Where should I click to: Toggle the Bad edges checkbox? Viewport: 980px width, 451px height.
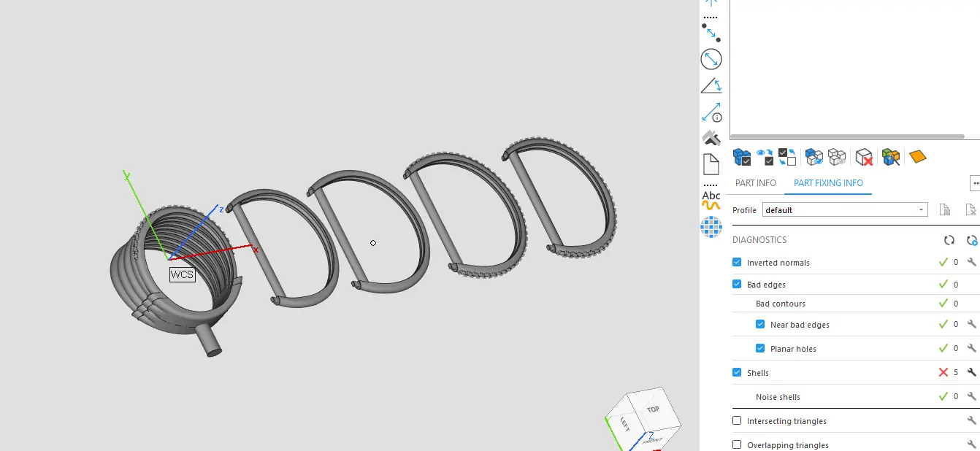click(737, 284)
